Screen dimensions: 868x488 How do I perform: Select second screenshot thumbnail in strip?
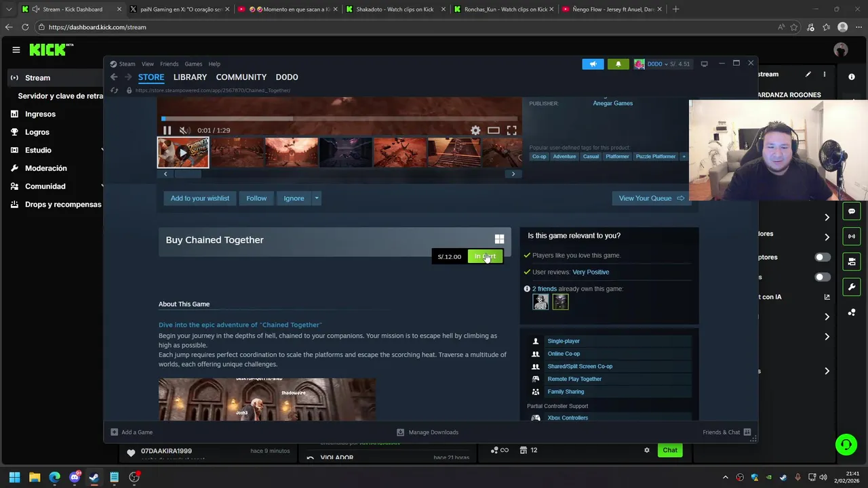pyautogui.click(x=237, y=152)
